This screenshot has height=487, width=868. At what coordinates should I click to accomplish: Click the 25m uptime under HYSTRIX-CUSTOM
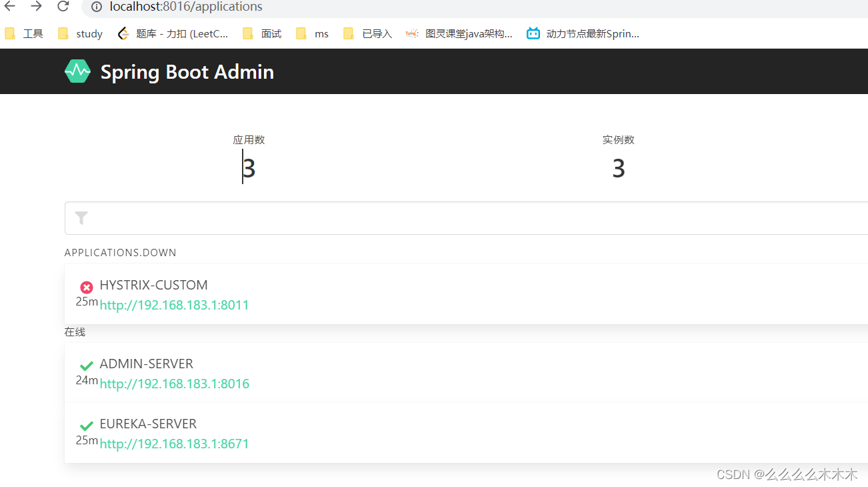click(x=87, y=302)
